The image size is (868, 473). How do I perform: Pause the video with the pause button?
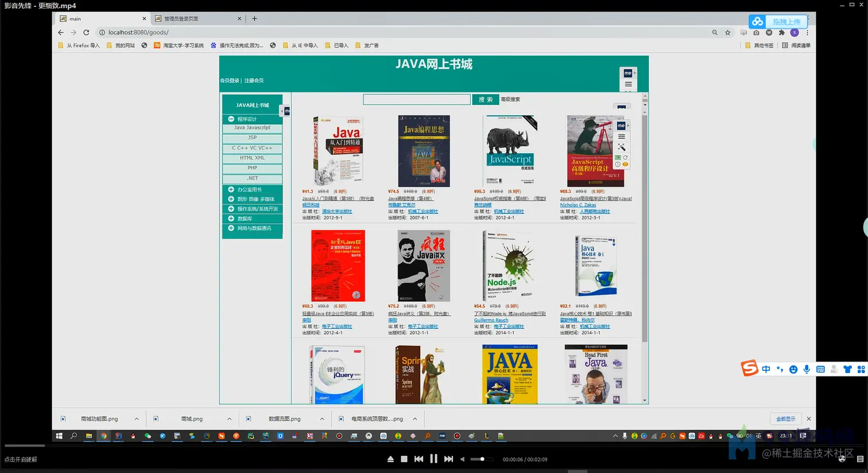(433, 459)
